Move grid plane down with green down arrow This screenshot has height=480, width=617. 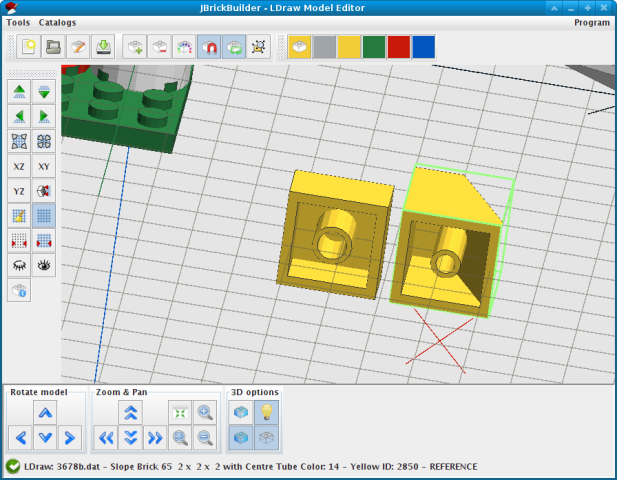coord(44,92)
